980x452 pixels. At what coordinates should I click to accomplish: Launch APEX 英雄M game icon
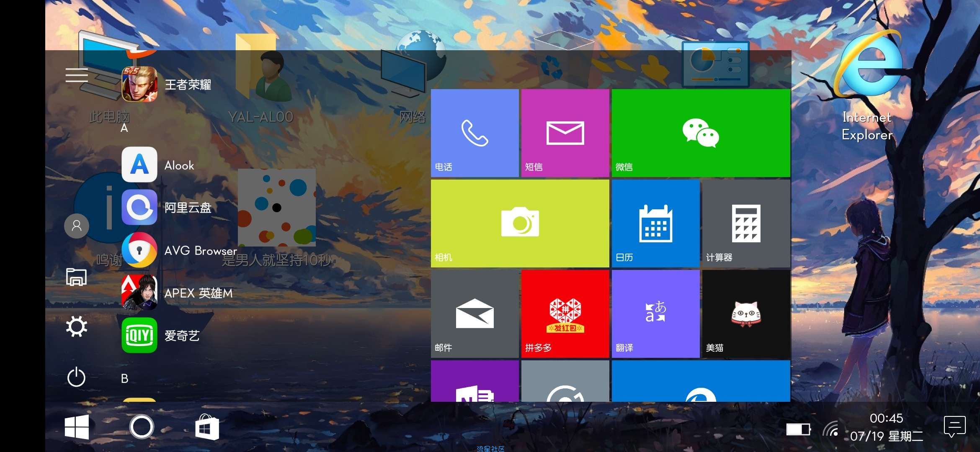point(139,293)
